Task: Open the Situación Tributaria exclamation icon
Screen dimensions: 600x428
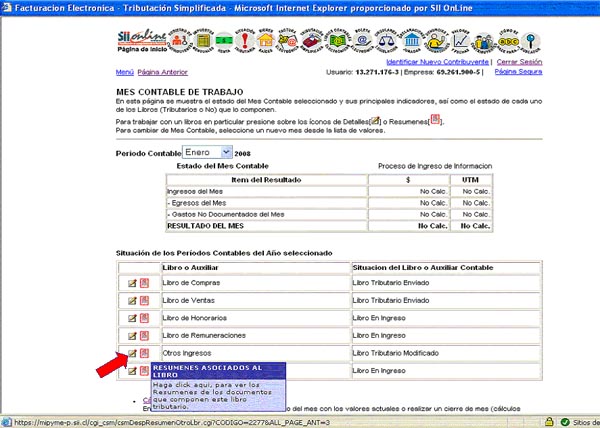Action: click(x=245, y=41)
